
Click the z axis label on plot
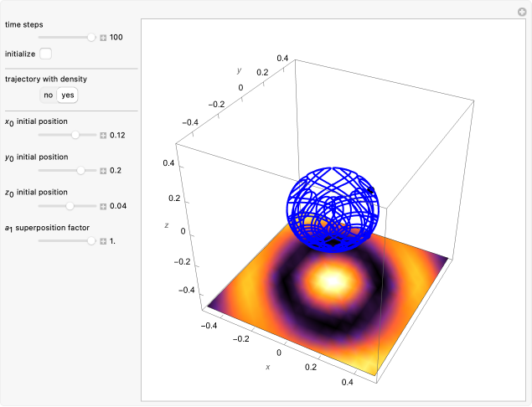[167, 225]
